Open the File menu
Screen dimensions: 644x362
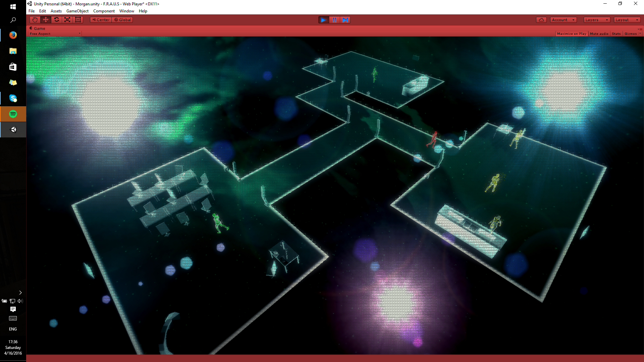point(32,11)
